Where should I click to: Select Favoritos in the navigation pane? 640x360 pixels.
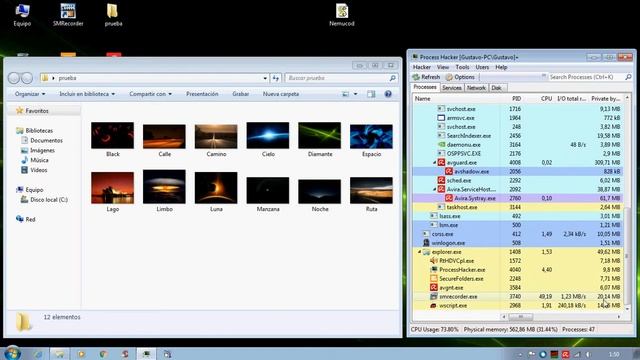[x=37, y=111]
